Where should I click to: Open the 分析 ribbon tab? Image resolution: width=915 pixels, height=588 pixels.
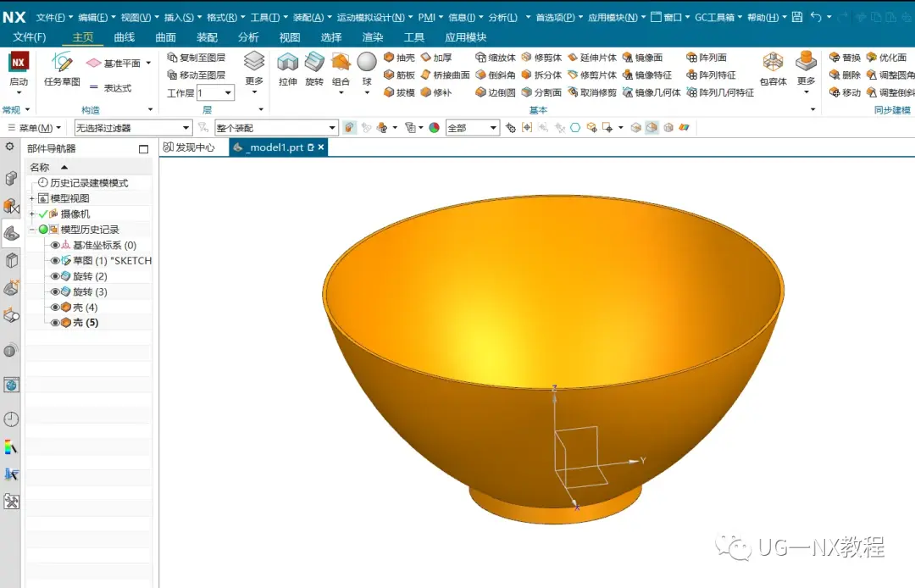pyautogui.click(x=248, y=37)
